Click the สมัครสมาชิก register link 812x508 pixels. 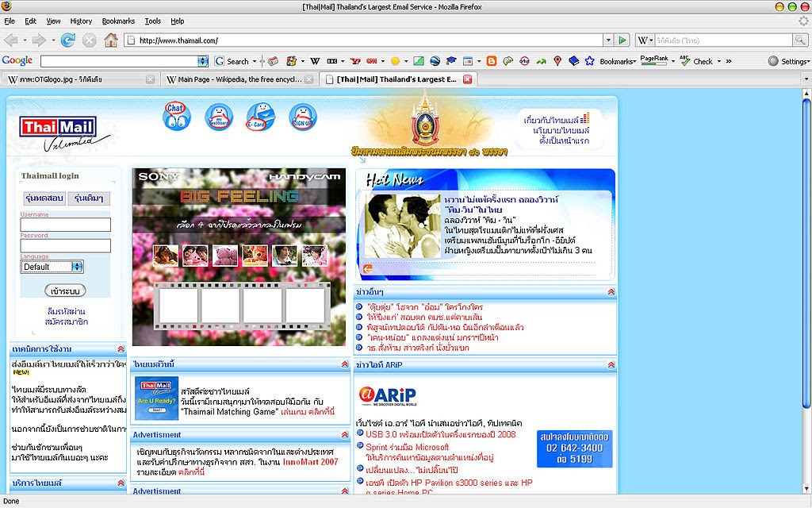coord(67,322)
